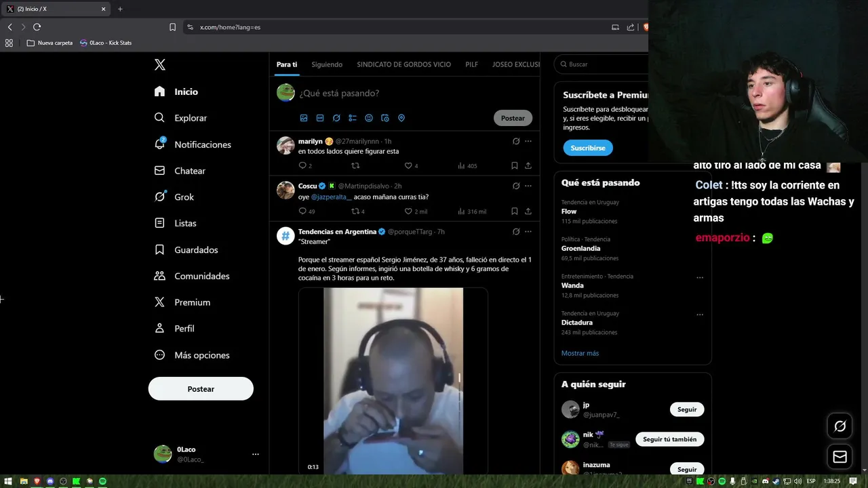Image resolution: width=868 pixels, height=488 pixels.
Task: Open more options on Tendencias en Argentina post
Action: (528, 231)
